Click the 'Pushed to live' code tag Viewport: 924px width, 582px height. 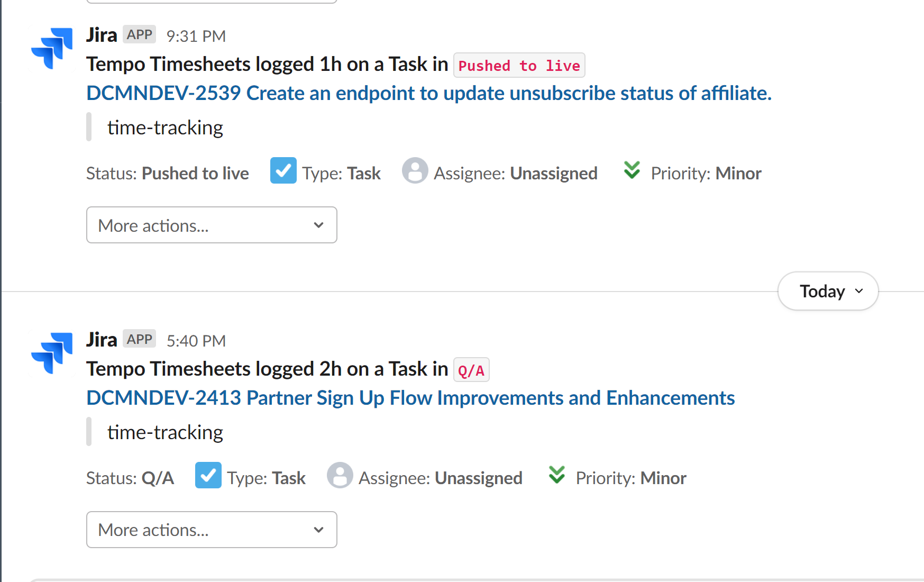(519, 65)
